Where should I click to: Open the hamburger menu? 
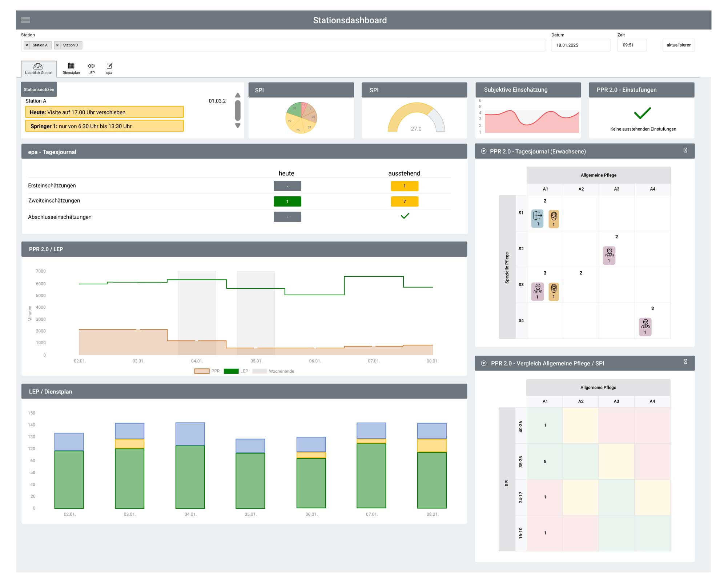coord(25,20)
